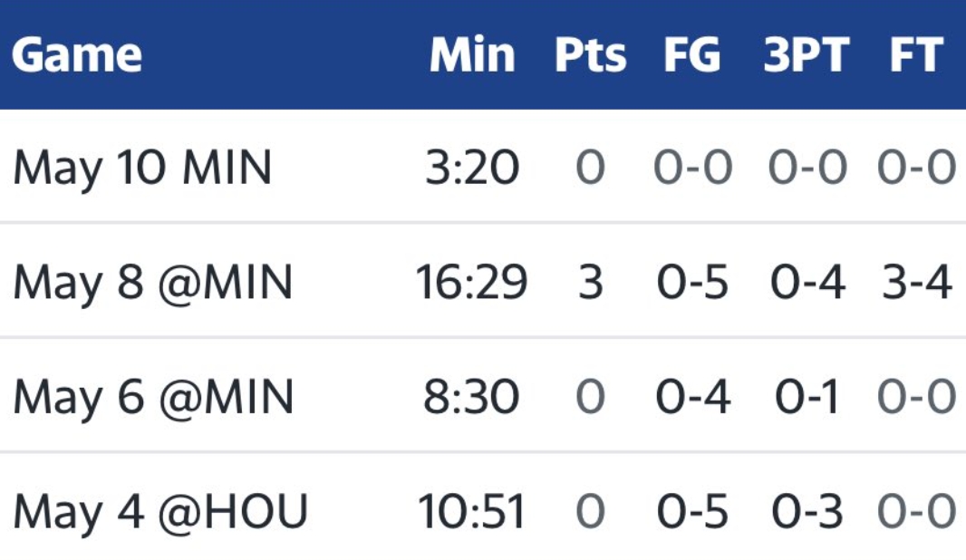The height and width of the screenshot is (560, 966).
Task: Select the May 6 @MIN game row
Action: pos(153,397)
